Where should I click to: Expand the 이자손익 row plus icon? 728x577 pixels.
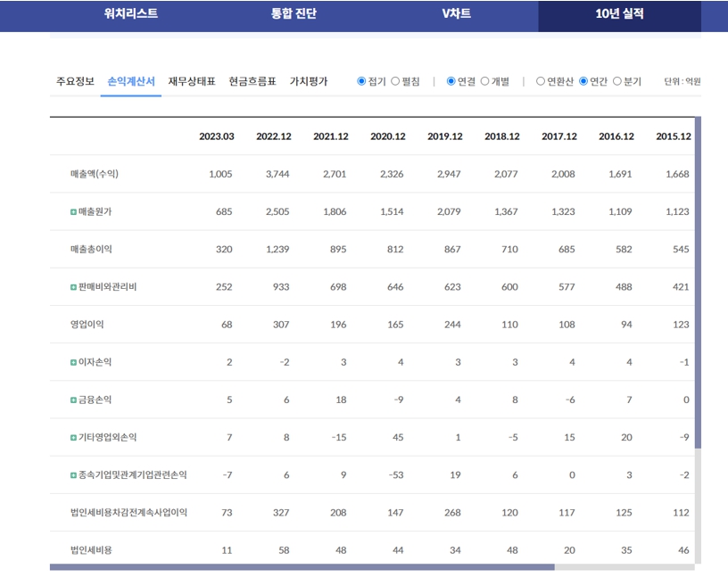pos(73,362)
